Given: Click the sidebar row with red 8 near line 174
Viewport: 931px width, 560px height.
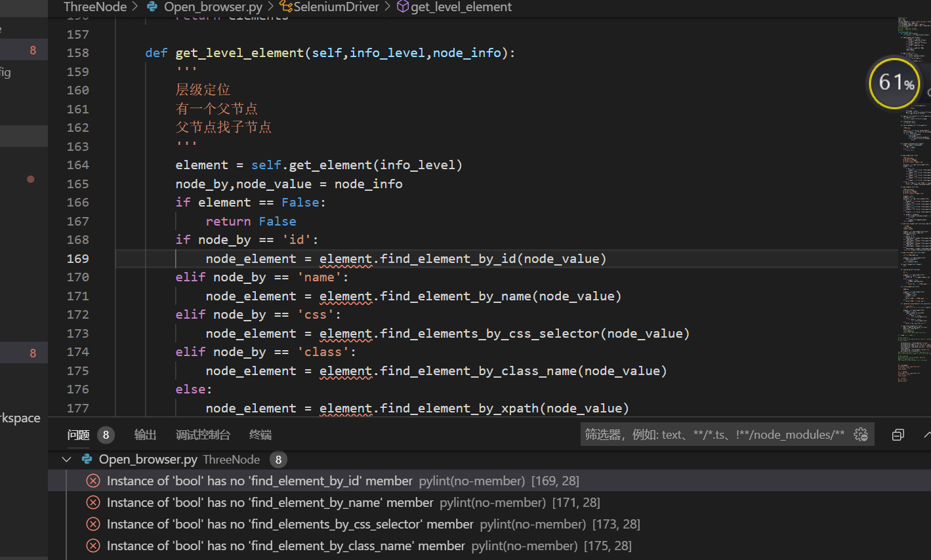Looking at the screenshot, I should coord(24,353).
